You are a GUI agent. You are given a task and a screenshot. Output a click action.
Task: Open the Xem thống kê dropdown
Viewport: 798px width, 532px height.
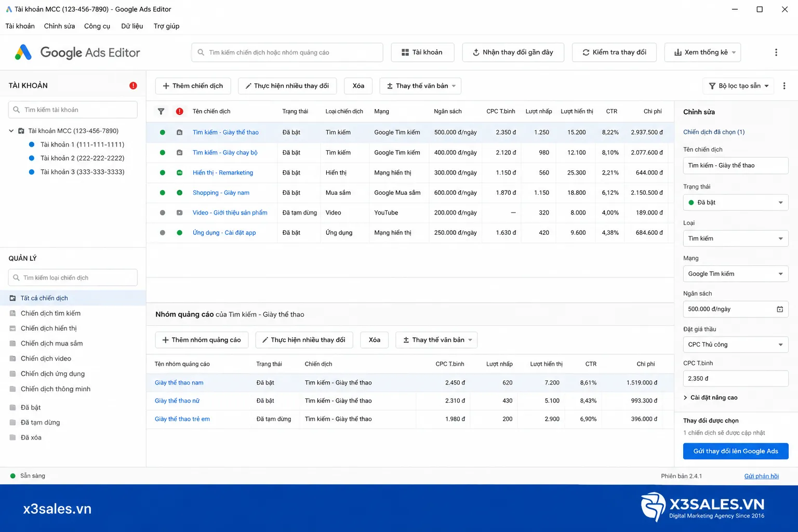[x=702, y=52]
